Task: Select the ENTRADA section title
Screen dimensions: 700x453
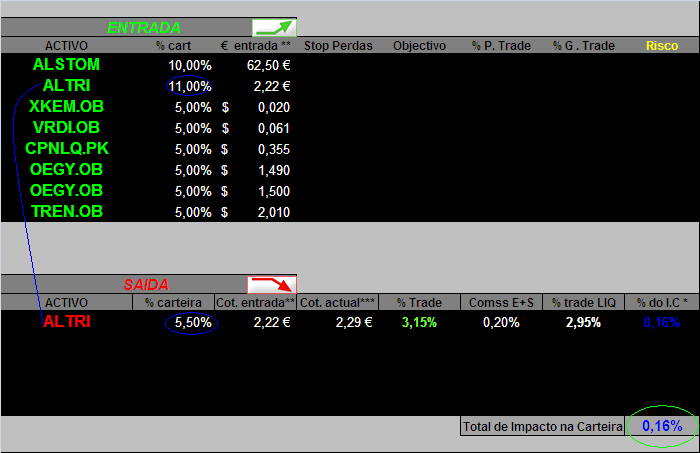Action: (x=144, y=28)
